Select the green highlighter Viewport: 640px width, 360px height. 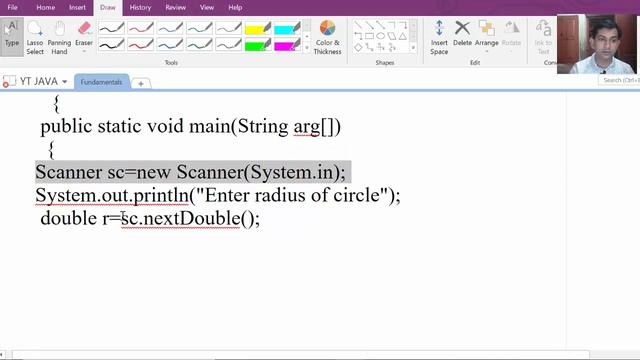pos(258,44)
